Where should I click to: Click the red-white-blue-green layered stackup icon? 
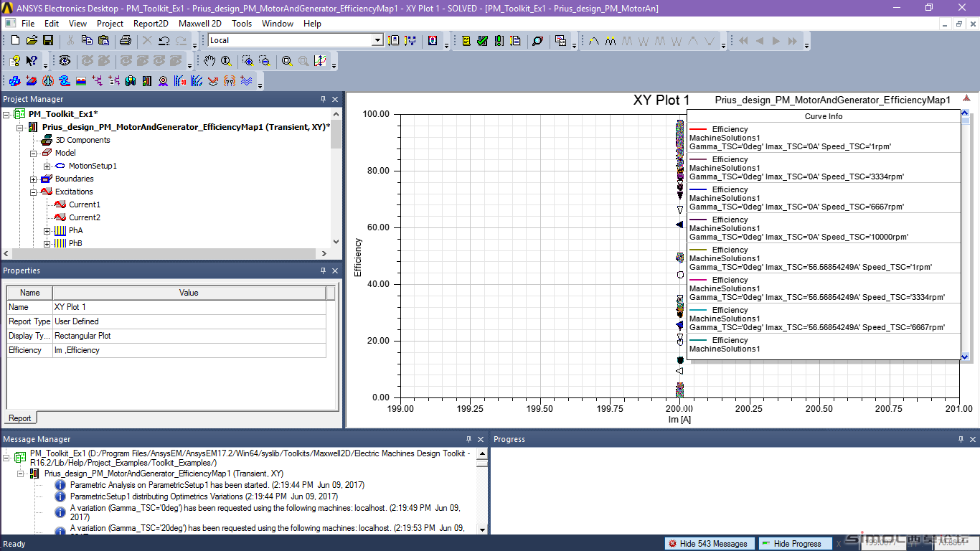pos(81,81)
